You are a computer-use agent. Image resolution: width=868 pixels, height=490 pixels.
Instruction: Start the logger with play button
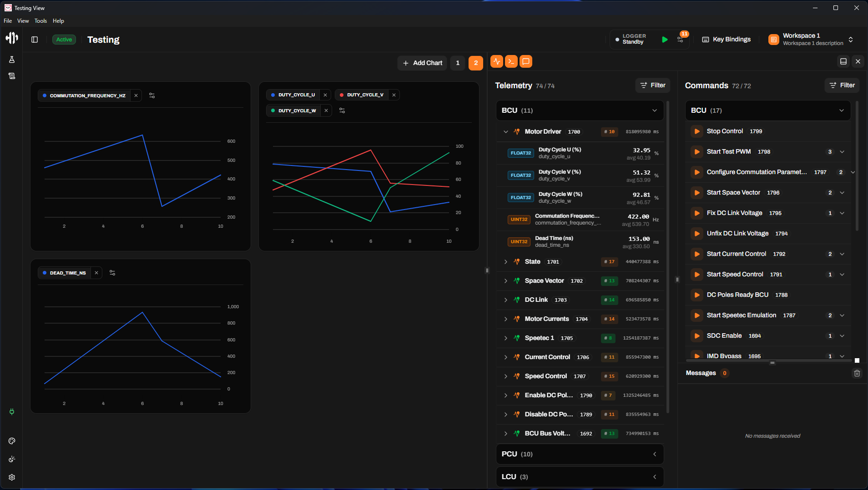point(665,40)
